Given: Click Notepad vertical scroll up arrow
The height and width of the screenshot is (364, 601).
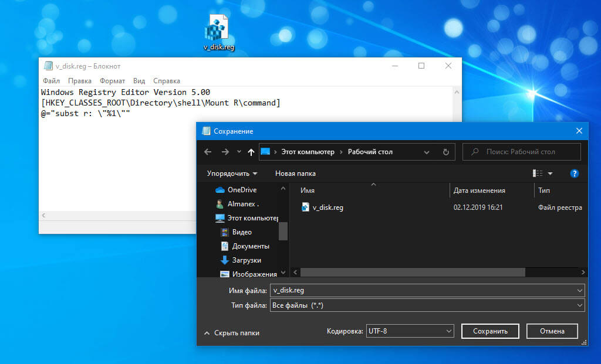Looking at the screenshot, I should (x=457, y=92).
